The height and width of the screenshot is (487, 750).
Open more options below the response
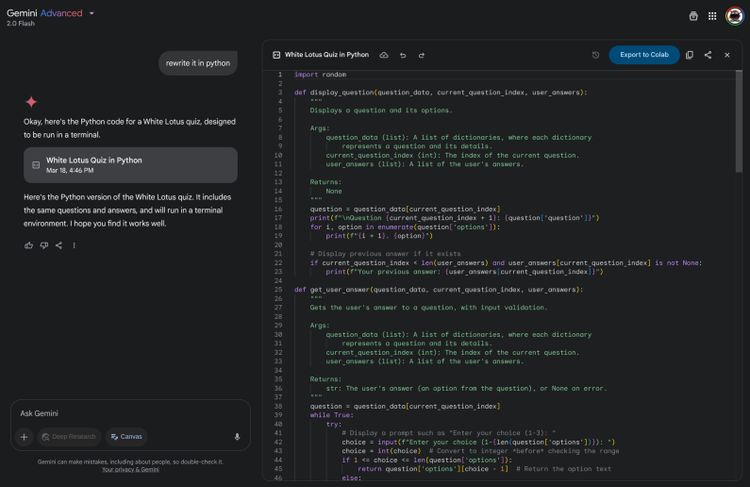click(x=74, y=245)
